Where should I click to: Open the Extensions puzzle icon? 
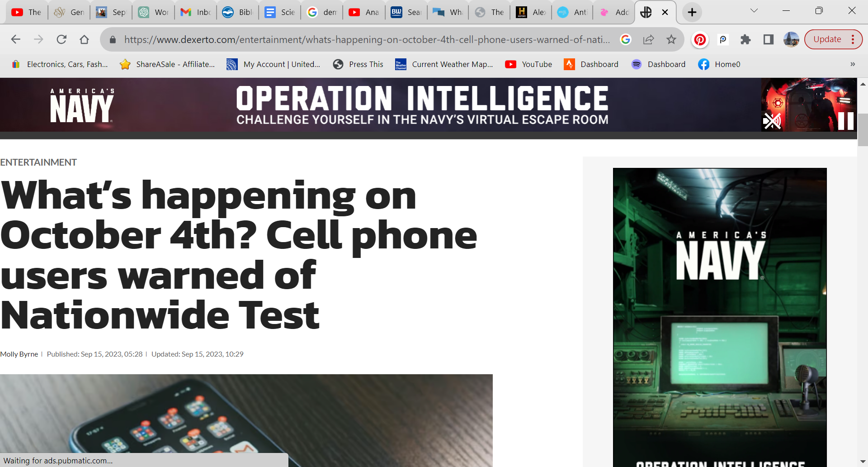[745, 40]
